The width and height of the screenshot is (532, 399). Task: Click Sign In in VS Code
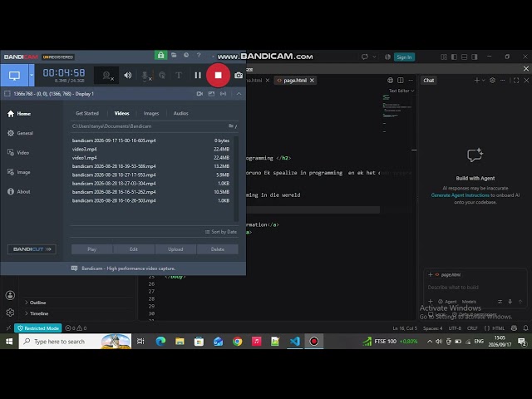[x=404, y=57]
